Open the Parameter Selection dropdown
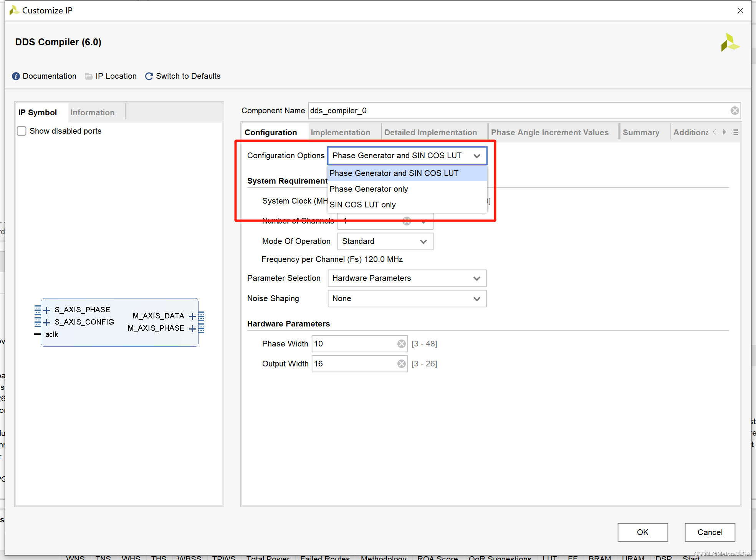Image resolution: width=756 pixels, height=560 pixels. coord(407,278)
